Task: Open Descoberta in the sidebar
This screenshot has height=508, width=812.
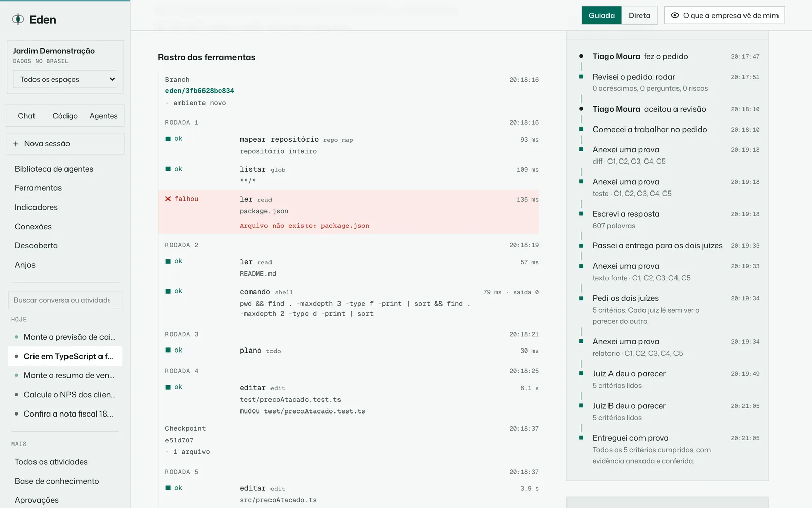Action: 36,246
